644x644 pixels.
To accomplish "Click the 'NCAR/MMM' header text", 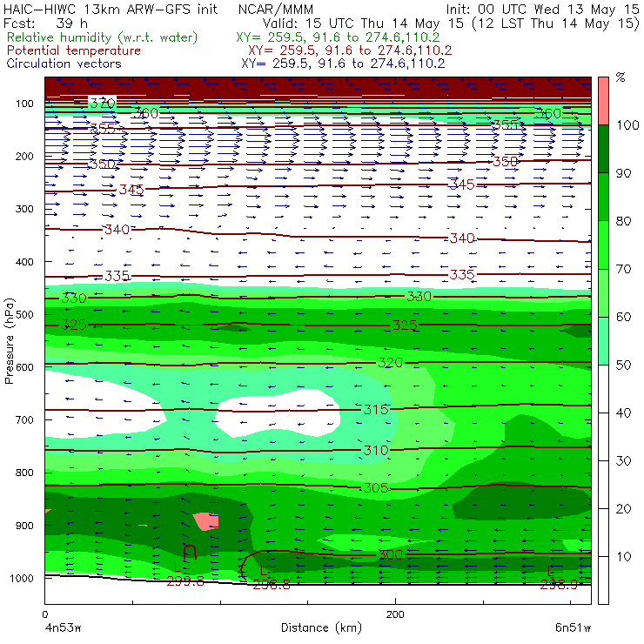I will click(276, 10).
